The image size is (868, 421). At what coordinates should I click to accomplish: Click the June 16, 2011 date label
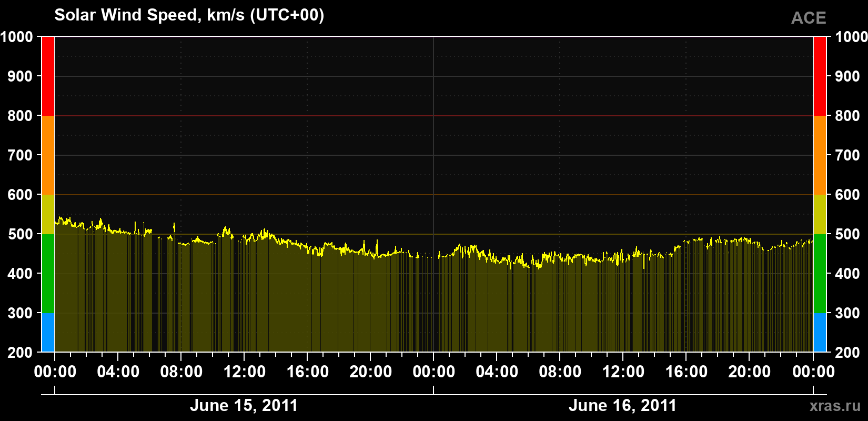coord(622,406)
